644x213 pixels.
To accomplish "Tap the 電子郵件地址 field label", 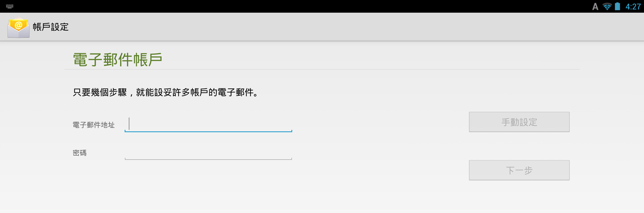I will coord(93,125).
